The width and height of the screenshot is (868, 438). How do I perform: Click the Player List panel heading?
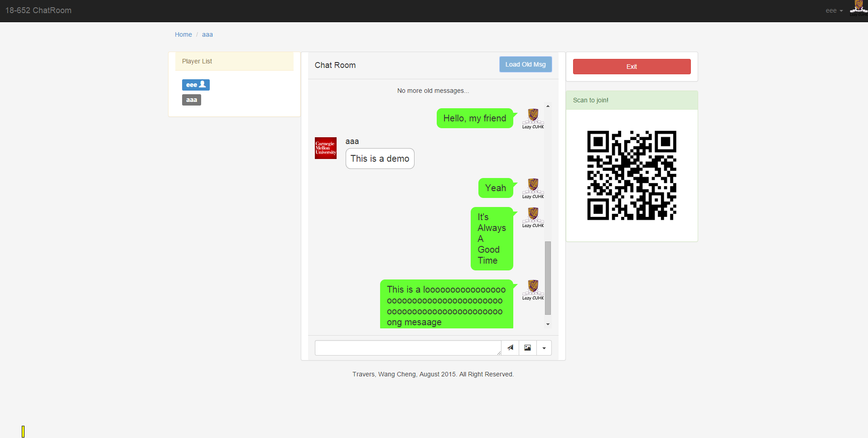[x=234, y=61]
